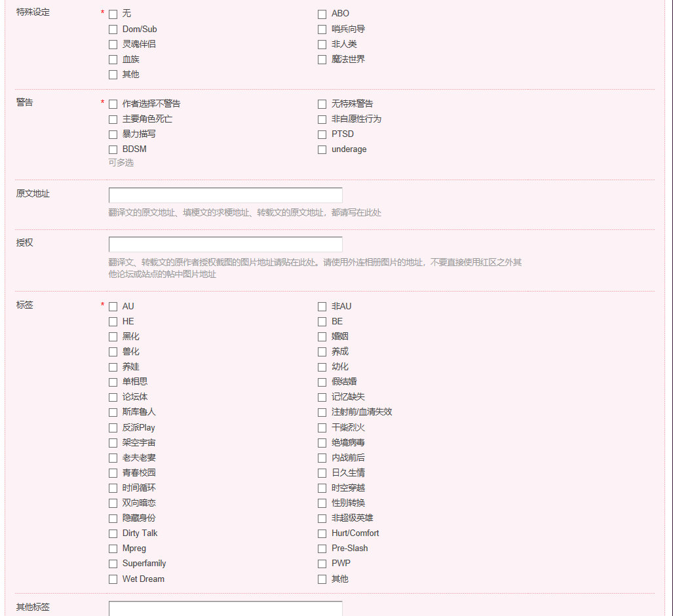Click the 原文地址 input field
Viewport: 673px width, 616px height.
tap(225, 195)
